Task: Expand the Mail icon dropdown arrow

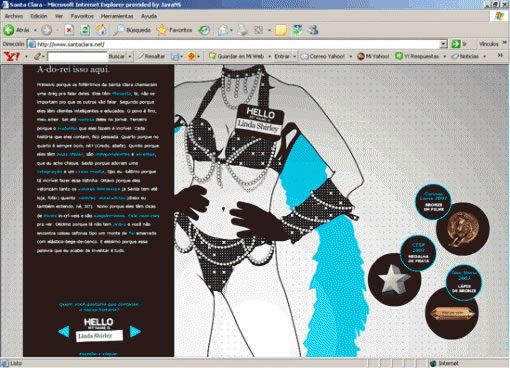Action: (231, 30)
